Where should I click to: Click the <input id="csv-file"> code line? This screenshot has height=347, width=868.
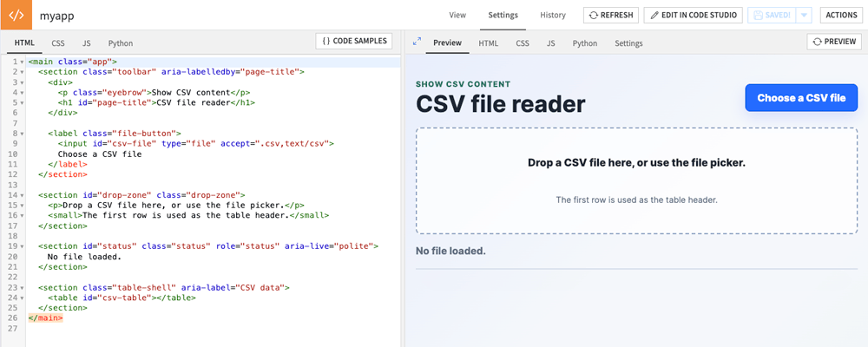click(x=196, y=144)
